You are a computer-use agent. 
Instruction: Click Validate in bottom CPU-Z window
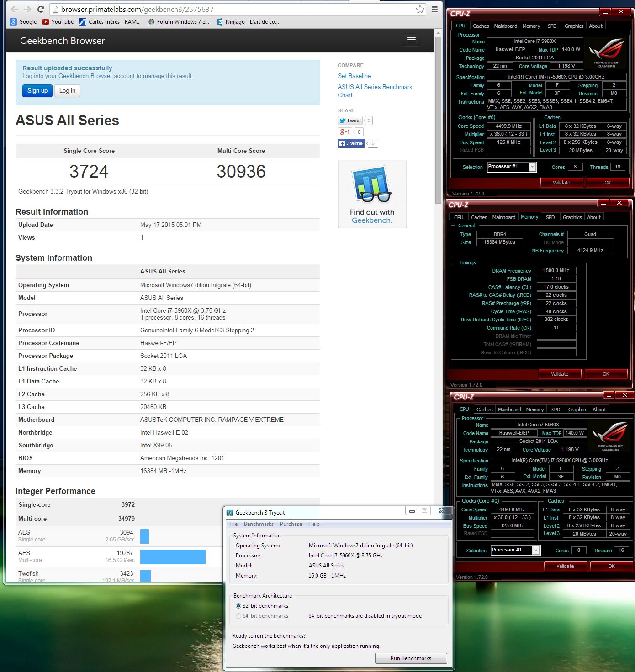pos(565,566)
